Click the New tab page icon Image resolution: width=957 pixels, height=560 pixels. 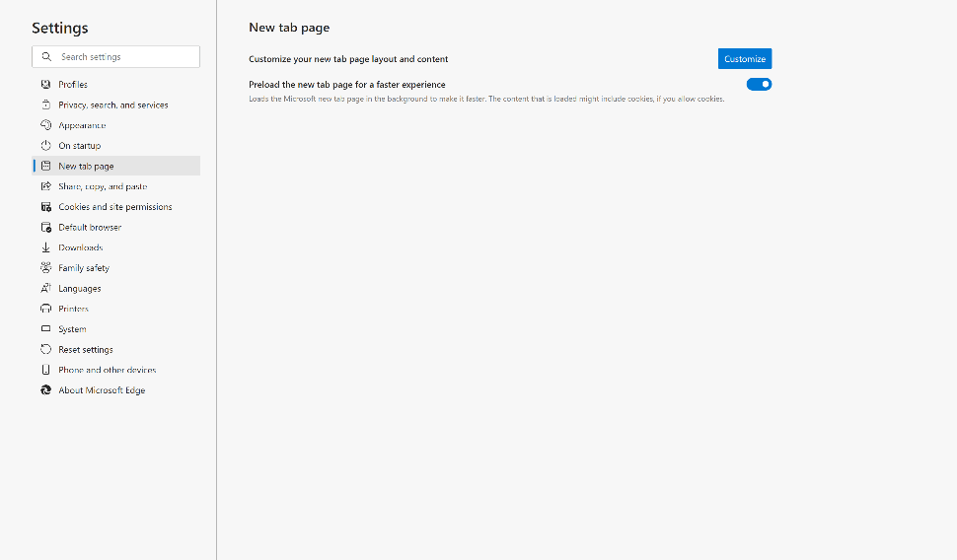[45, 166]
